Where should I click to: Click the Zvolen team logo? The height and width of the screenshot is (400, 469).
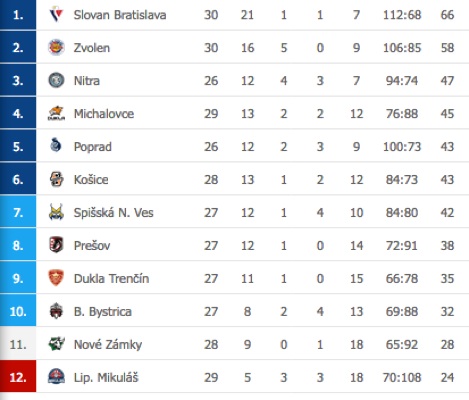(56, 47)
